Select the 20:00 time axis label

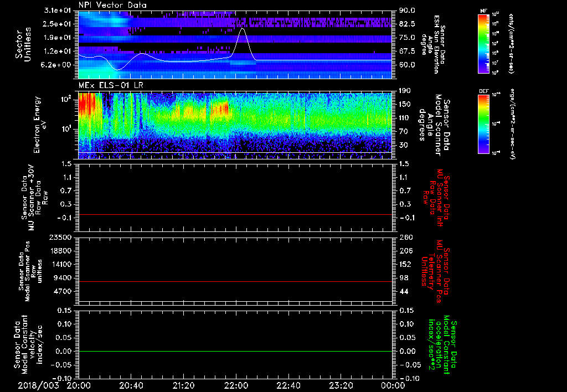(x=79, y=385)
